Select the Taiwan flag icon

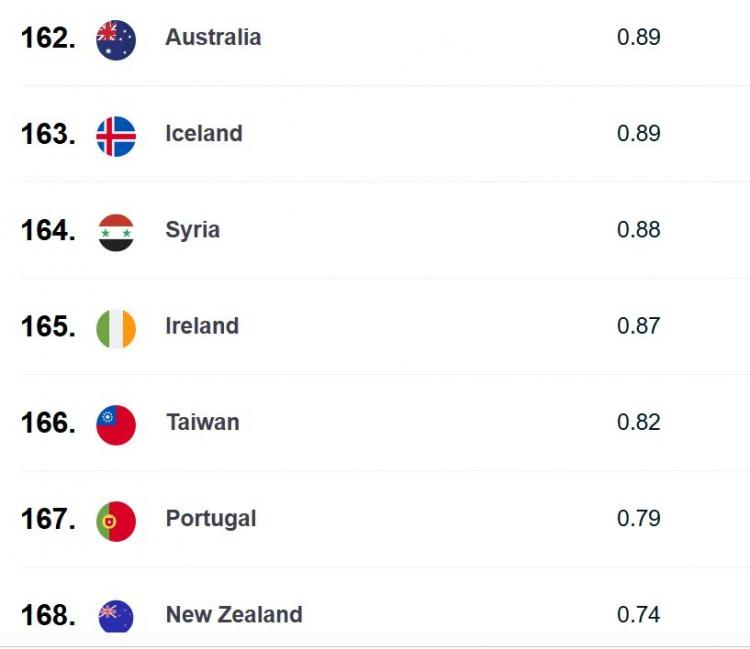point(116,425)
